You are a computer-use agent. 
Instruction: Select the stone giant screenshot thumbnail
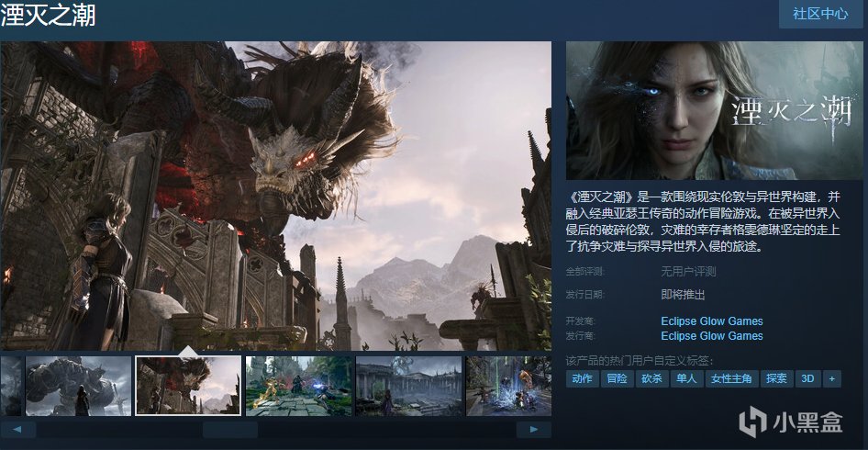point(79,386)
